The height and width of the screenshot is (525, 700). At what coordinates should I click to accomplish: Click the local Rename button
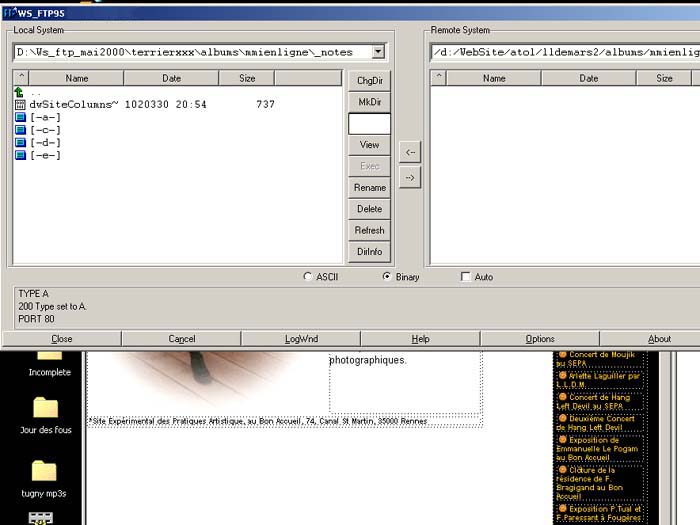369,188
